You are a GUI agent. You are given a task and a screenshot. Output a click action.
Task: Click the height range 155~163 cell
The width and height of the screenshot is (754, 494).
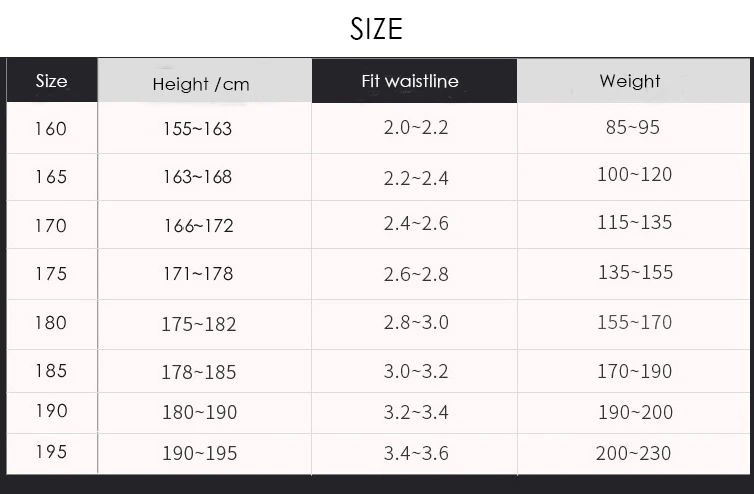197,129
